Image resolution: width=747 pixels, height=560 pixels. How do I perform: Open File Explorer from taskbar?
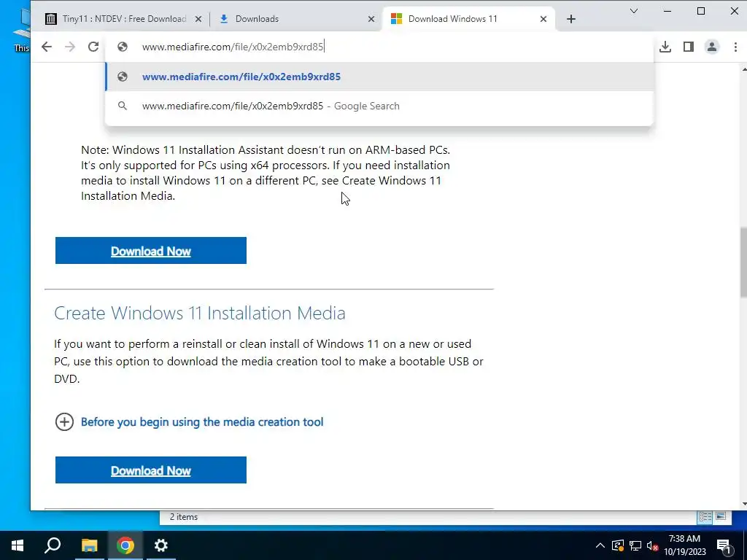click(x=89, y=545)
